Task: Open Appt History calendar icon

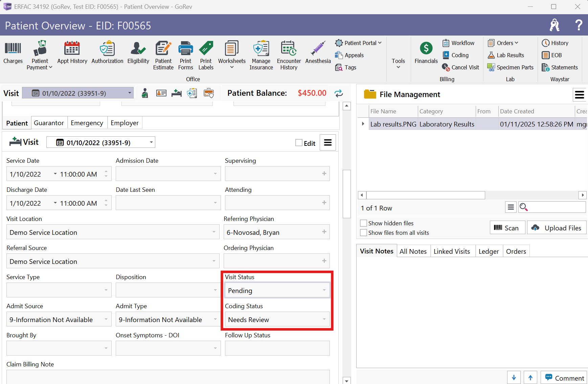Action: pos(72,52)
